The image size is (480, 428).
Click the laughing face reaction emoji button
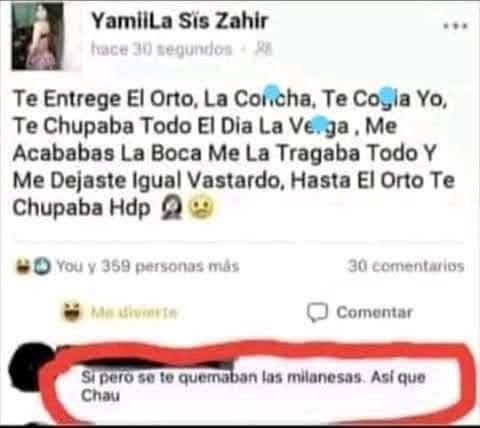(x=72, y=312)
